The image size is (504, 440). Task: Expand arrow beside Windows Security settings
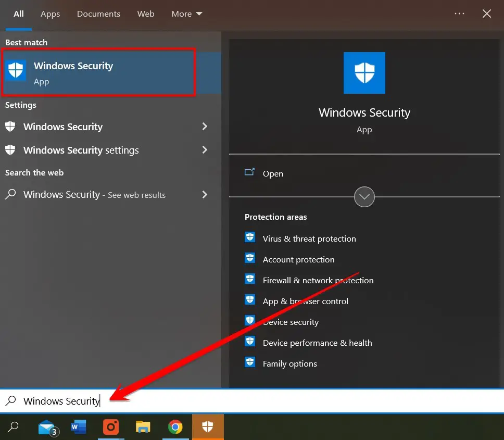click(205, 150)
